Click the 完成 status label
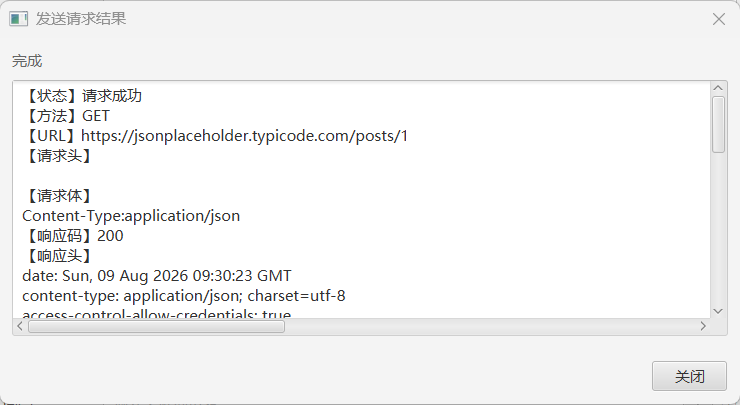740x405 pixels. coord(27,61)
